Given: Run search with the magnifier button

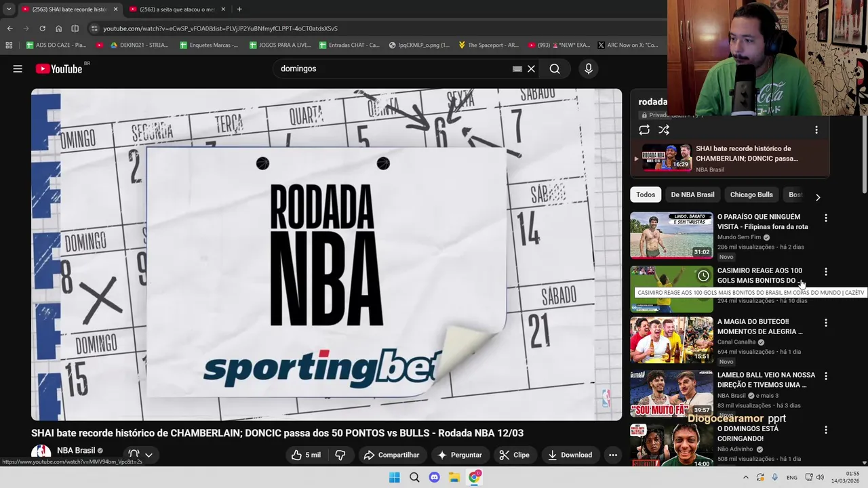Looking at the screenshot, I should coord(555,68).
